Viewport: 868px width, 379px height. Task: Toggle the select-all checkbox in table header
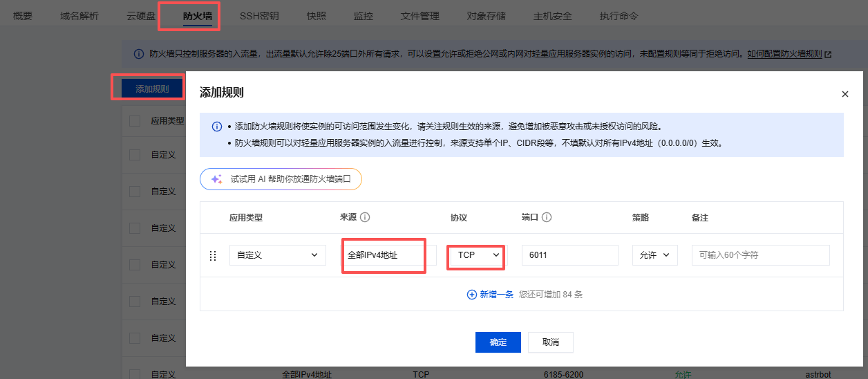[135, 120]
